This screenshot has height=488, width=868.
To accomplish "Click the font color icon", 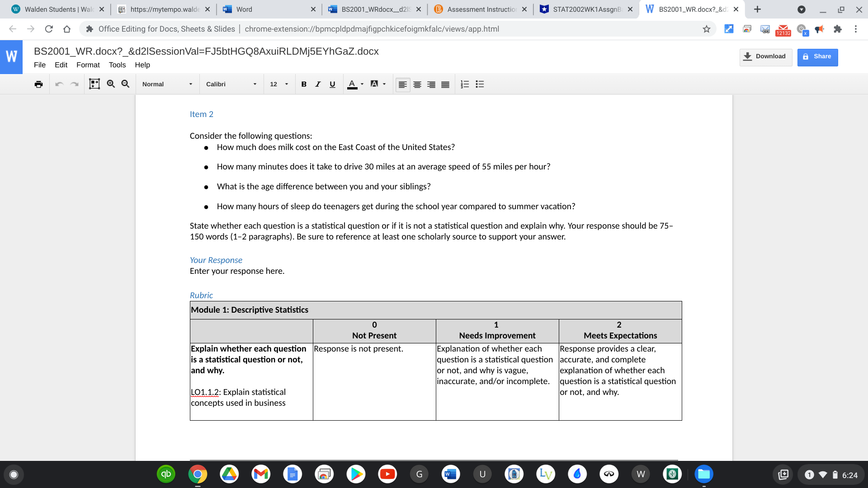I will (x=352, y=84).
